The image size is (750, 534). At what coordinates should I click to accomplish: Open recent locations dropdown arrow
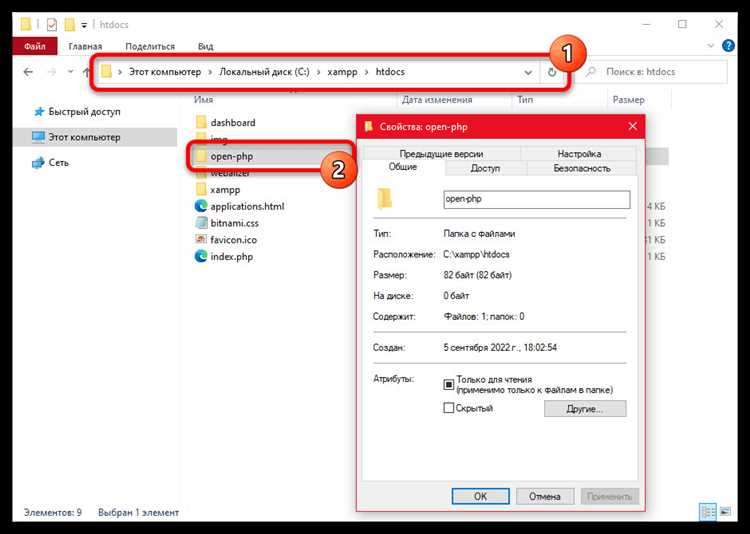(x=70, y=72)
